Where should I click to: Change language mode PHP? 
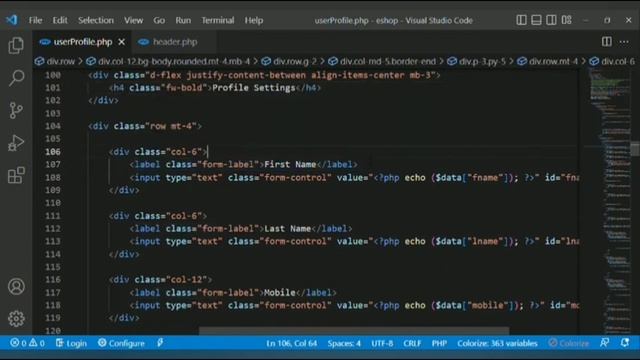(439, 343)
